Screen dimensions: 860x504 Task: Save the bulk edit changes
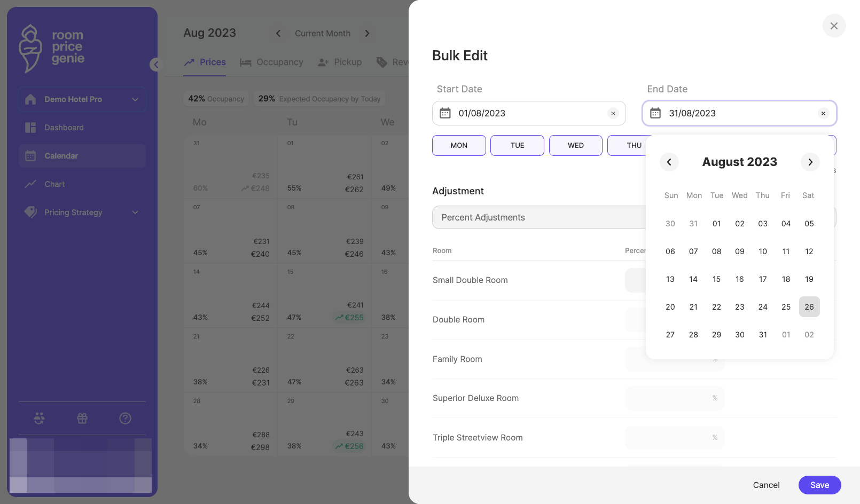pos(820,485)
